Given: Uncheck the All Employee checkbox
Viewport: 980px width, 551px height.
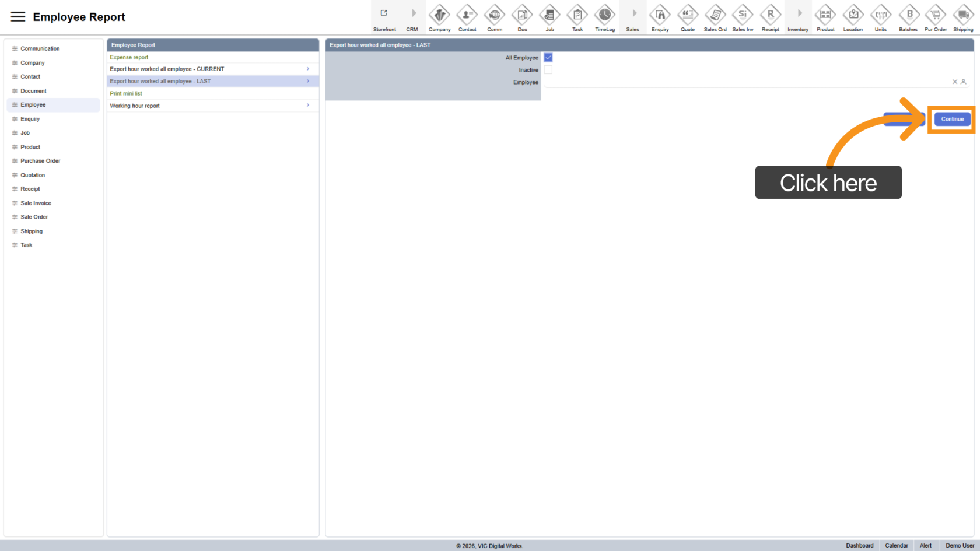Looking at the screenshot, I should (x=548, y=58).
